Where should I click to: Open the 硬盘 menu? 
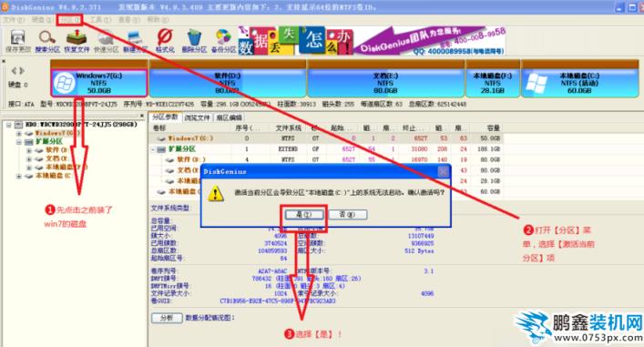(x=43, y=20)
